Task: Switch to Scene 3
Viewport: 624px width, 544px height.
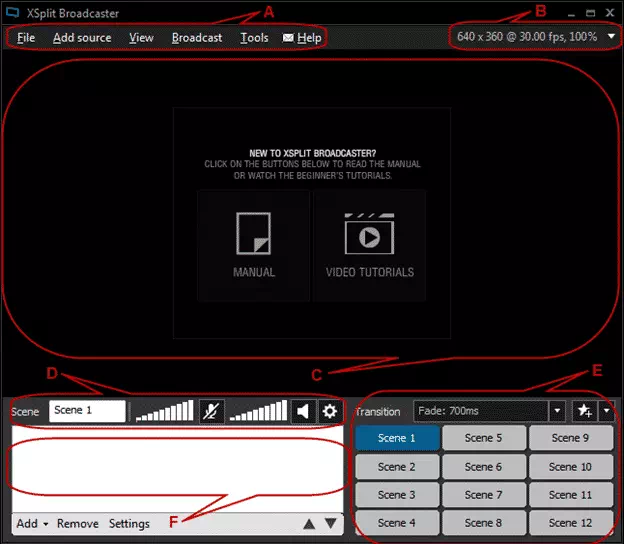Action: [397, 495]
